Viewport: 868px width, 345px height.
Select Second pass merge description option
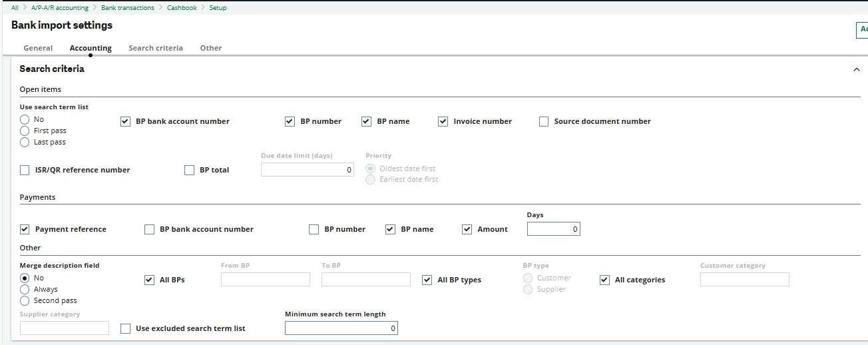click(x=25, y=300)
